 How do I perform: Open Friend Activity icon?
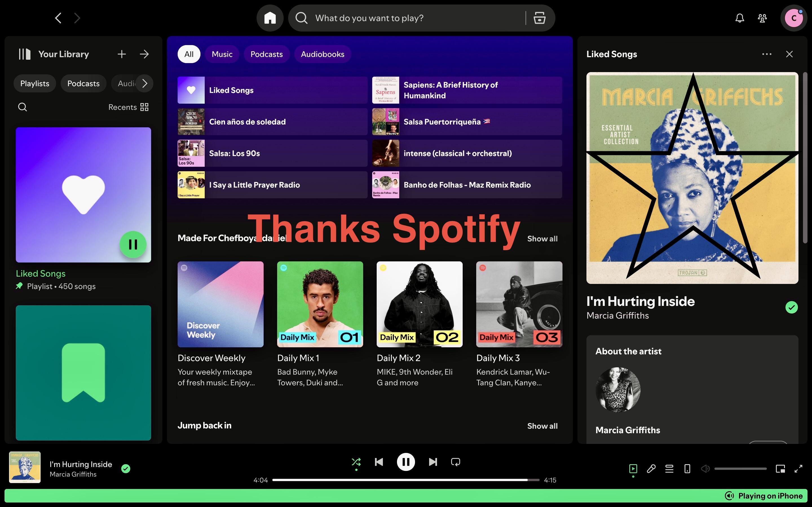point(762,18)
